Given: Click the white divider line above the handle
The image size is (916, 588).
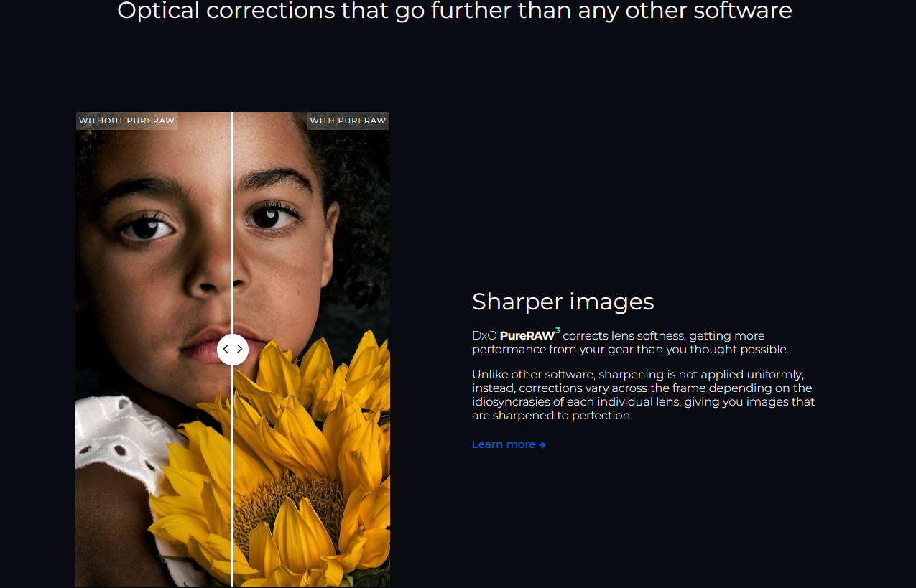Looking at the screenshot, I should [x=232, y=223].
